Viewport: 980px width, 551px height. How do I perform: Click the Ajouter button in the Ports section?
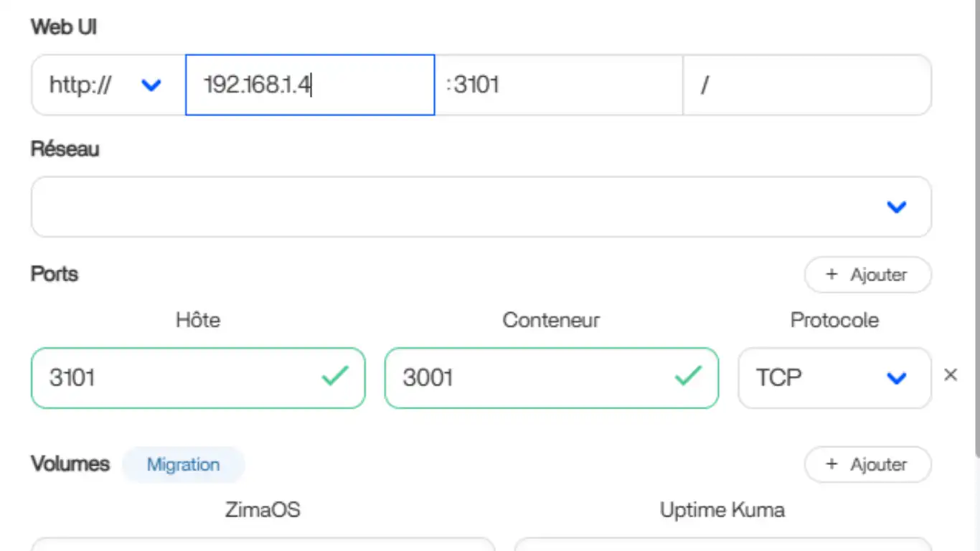[868, 275]
